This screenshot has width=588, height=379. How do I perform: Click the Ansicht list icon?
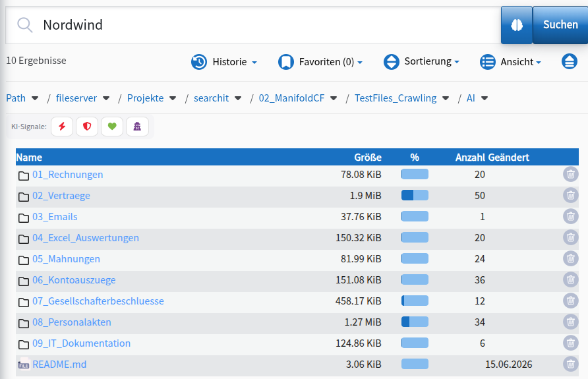tap(488, 61)
